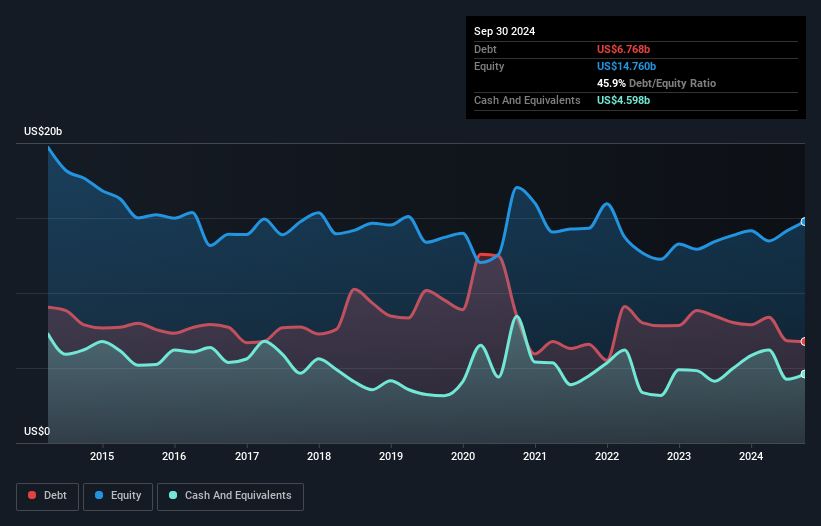821x526 pixels.
Task: Select the red Debt endpoint marker
Action: [804, 342]
